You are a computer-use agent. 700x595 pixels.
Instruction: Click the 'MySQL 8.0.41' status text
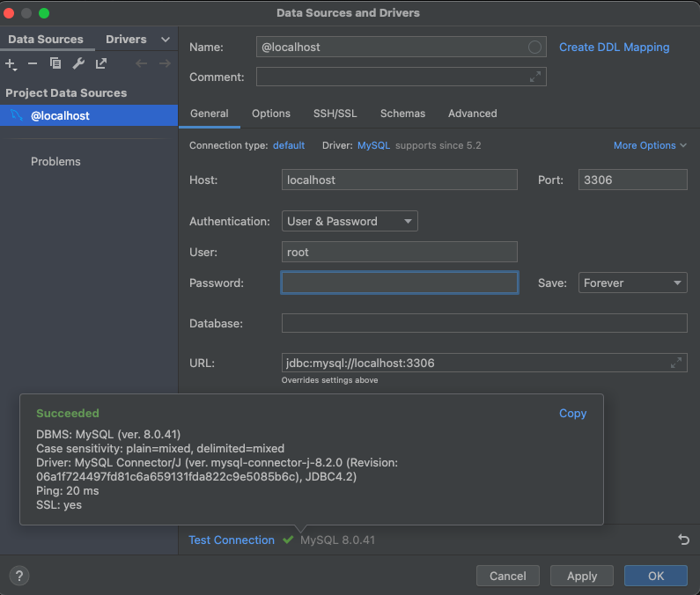[337, 540]
